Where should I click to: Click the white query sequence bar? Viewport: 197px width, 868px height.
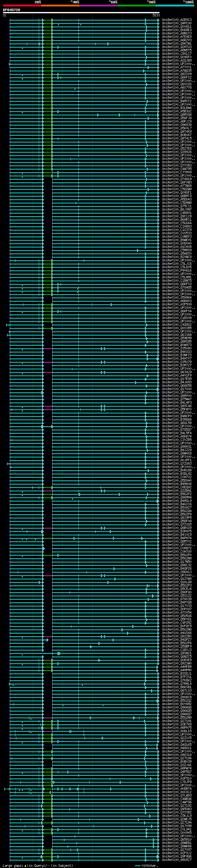81,13
